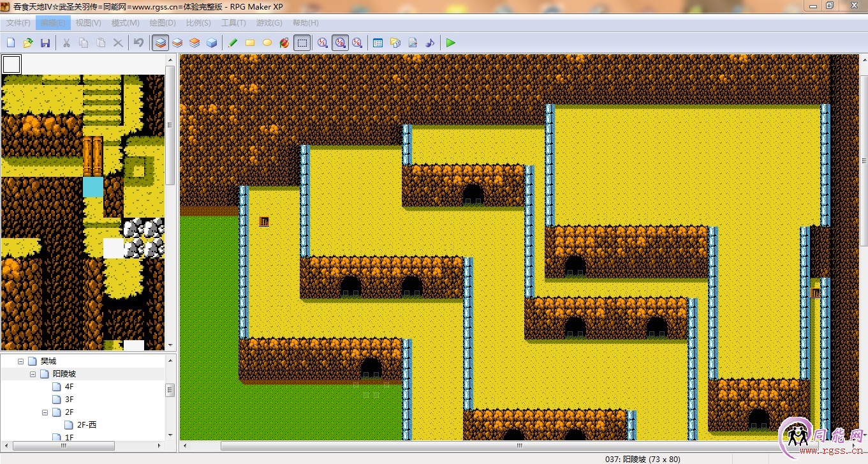Collapse the 阳陵坡 map tree node
868x464 pixels.
(33, 374)
